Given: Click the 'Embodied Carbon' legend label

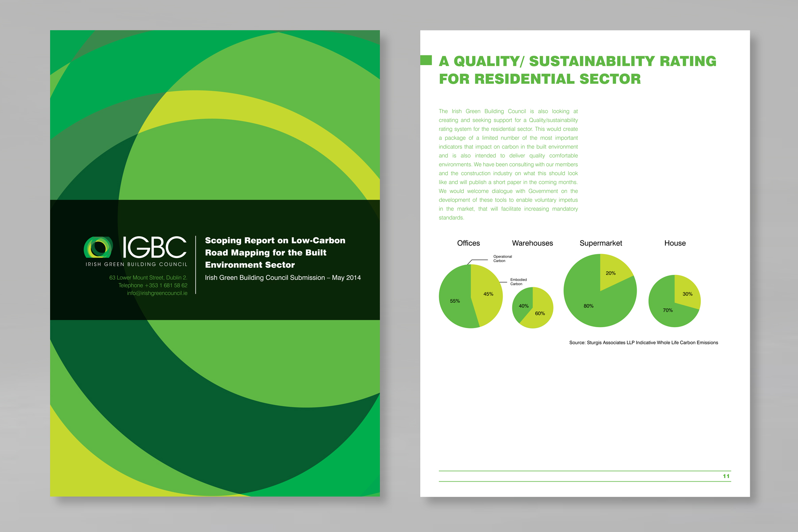Looking at the screenshot, I should (518, 282).
